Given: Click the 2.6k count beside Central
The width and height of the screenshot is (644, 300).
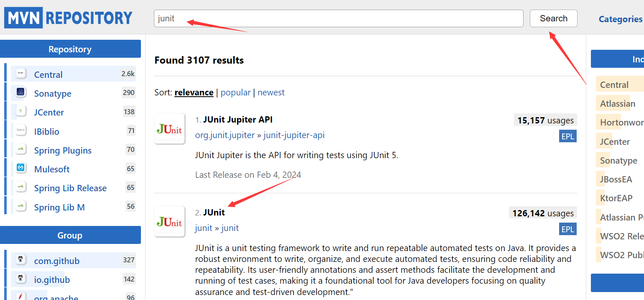Looking at the screenshot, I should point(128,74).
